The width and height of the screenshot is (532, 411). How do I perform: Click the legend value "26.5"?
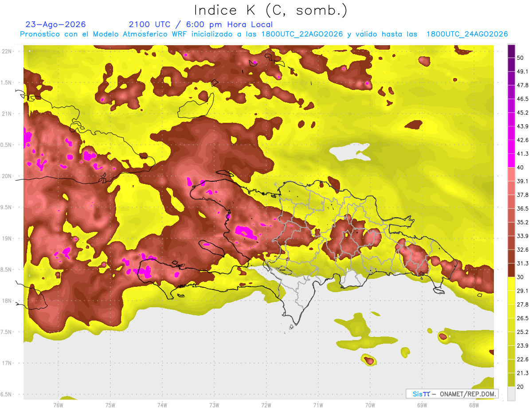[522, 318]
